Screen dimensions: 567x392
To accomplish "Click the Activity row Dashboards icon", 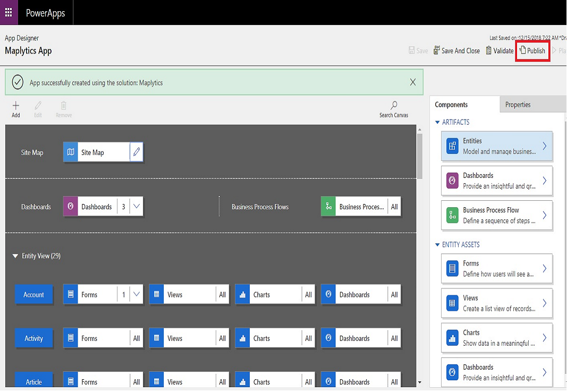I will (x=328, y=338).
